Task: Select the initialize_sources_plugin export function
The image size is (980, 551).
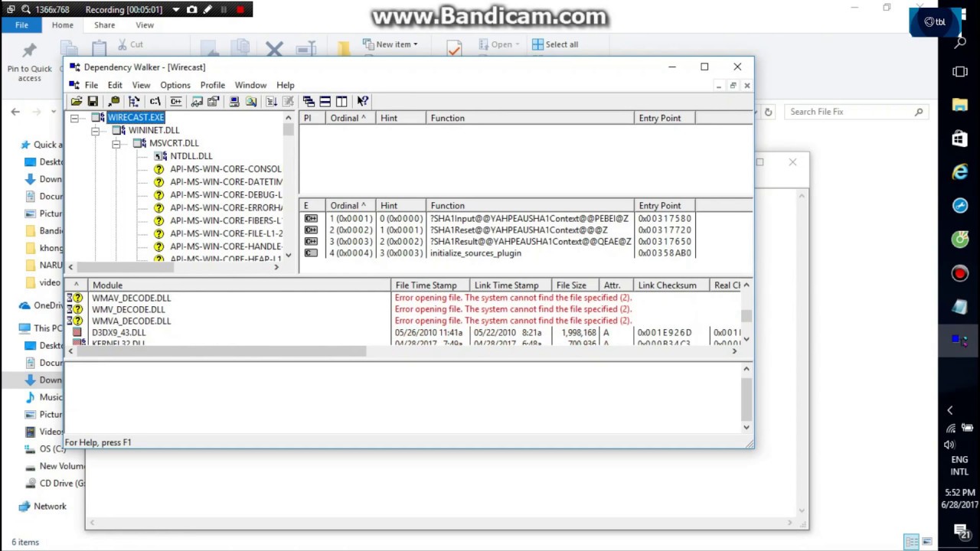Action: click(475, 253)
